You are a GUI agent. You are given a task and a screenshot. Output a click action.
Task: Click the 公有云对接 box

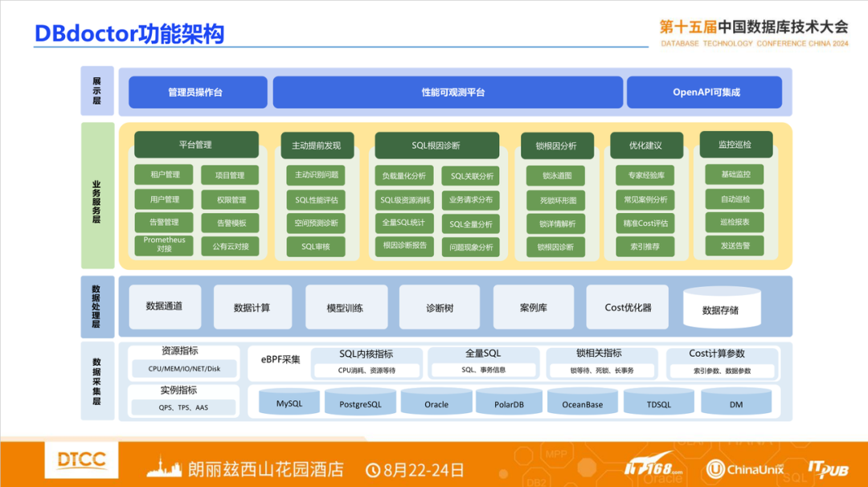click(x=230, y=246)
